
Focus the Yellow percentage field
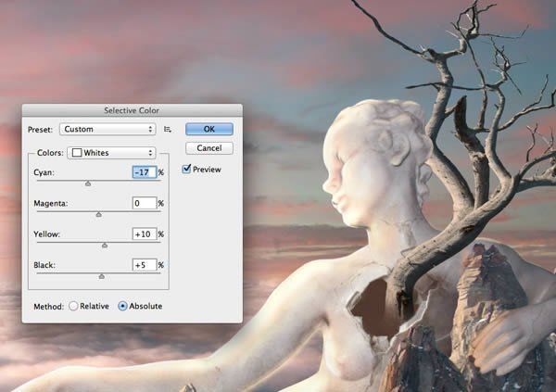145,234
